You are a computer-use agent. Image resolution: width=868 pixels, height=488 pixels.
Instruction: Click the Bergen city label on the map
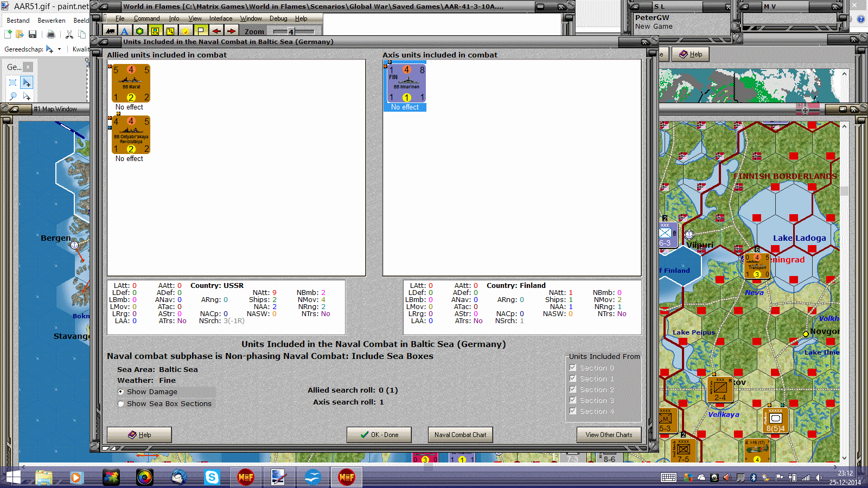[x=55, y=238]
